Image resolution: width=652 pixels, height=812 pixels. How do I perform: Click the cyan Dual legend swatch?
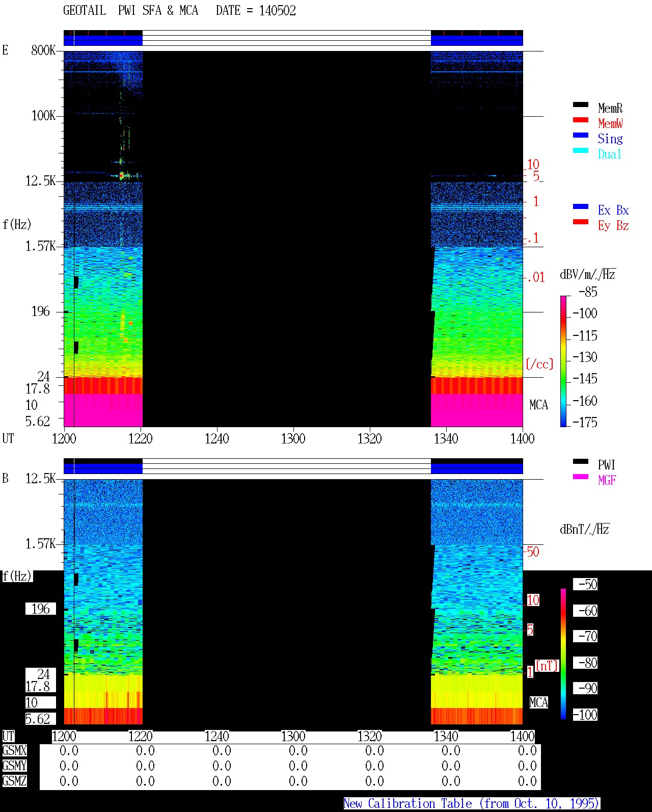tap(580, 150)
